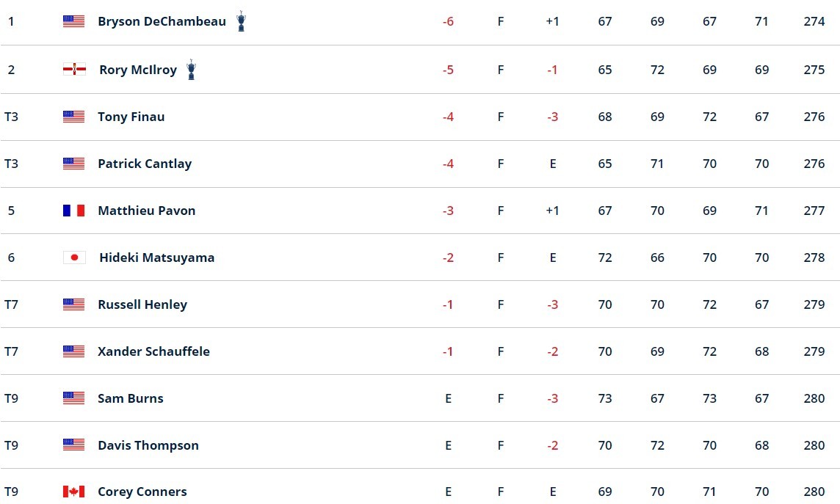Click Matthieu Pavon's 277 total score

point(814,211)
